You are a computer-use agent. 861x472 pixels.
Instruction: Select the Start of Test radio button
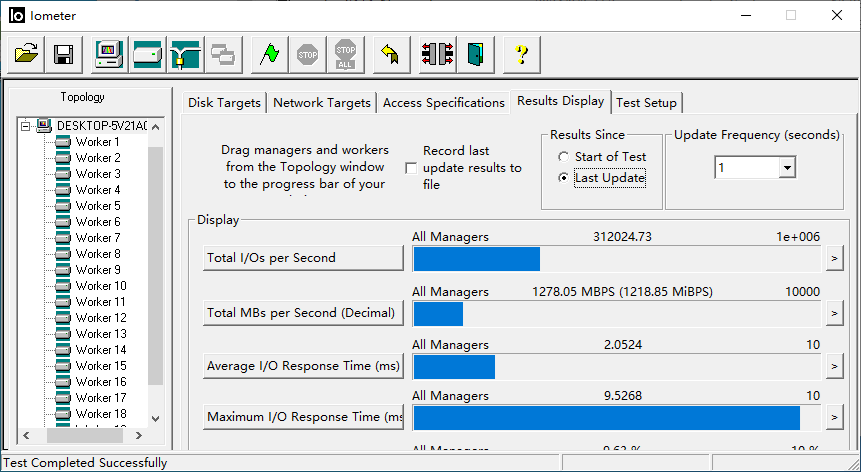(x=564, y=157)
